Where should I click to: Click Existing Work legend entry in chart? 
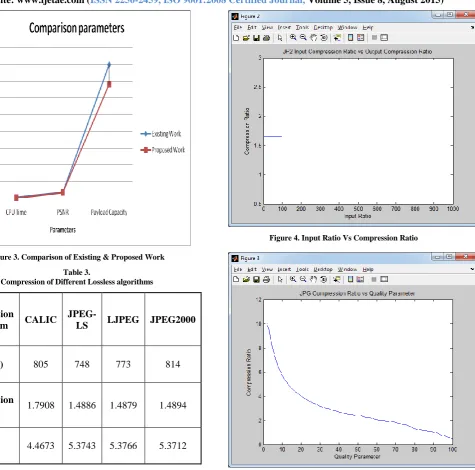(x=161, y=134)
